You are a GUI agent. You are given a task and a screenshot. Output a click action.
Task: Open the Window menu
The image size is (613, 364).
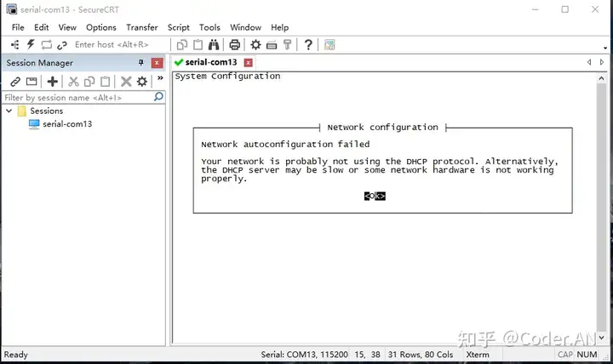pyautogui.click(x=245, y=27)
